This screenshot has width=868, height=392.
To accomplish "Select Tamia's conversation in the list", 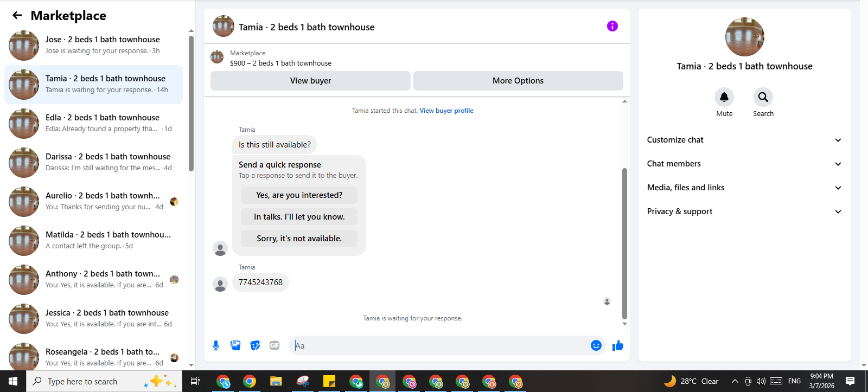I will point(93,85).
